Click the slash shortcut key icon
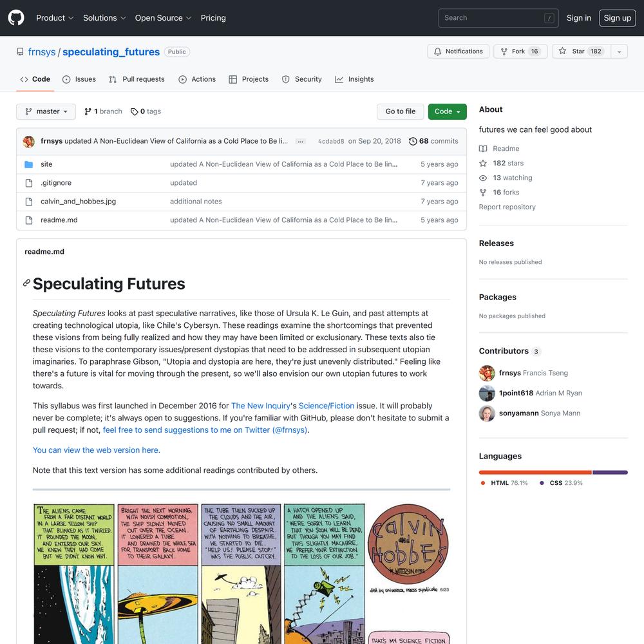Viewport: 644px width, 644px height. tap(549, 18)
